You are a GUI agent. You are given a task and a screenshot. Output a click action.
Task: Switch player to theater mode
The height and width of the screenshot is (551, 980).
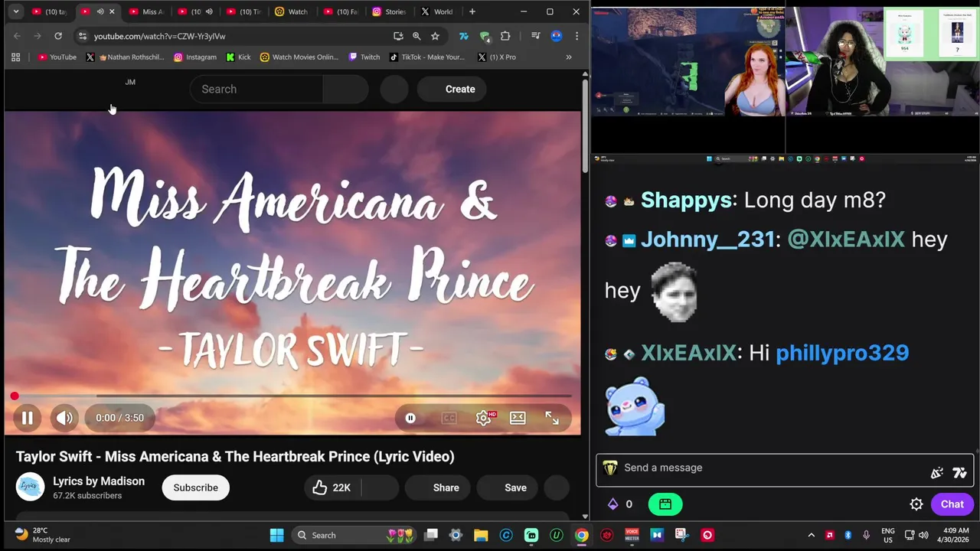pyautogui.click(x=518, y=418)
